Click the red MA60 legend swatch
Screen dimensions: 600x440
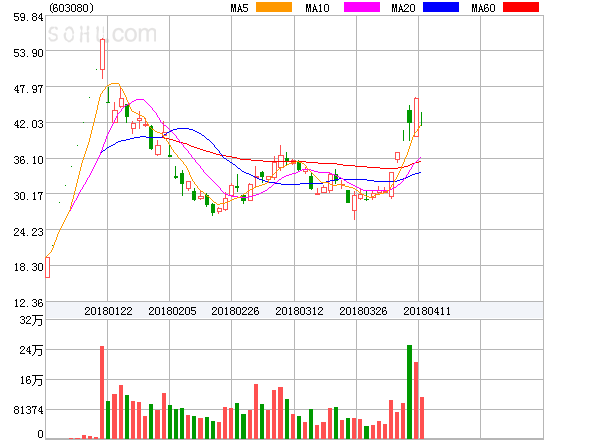pyautogui.click(x=521, y=7)
